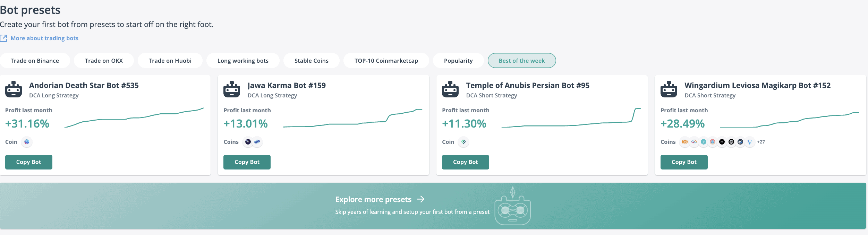Copy the Wingardium Leviosa Magikarp Bot #152
Screen dimensions: 868x235
684,162
